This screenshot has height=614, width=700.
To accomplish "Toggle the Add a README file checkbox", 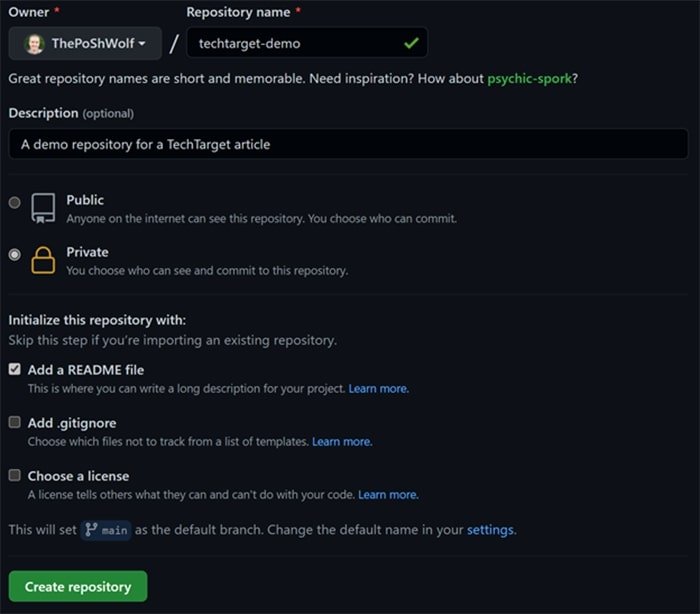I will coord(15,369).
